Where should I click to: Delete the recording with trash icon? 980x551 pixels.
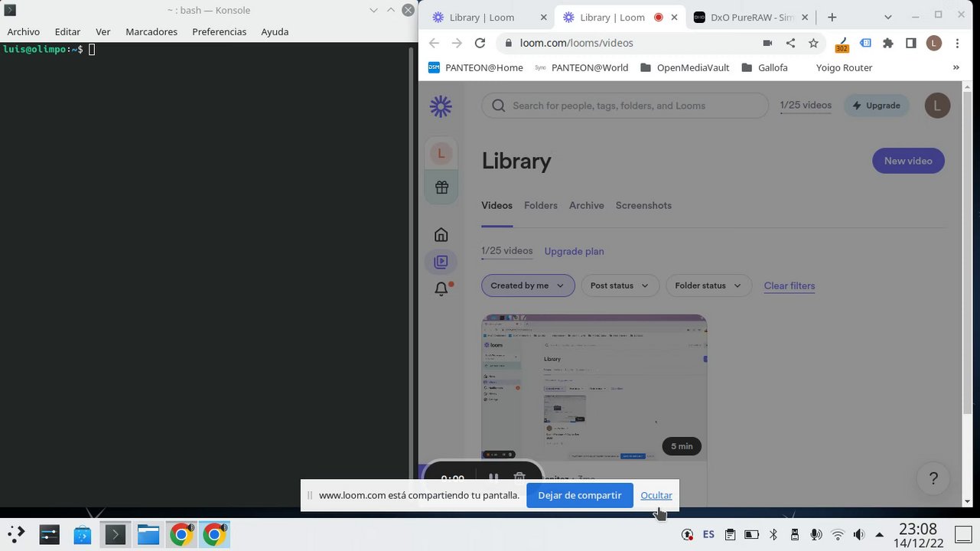click(519, 479)
